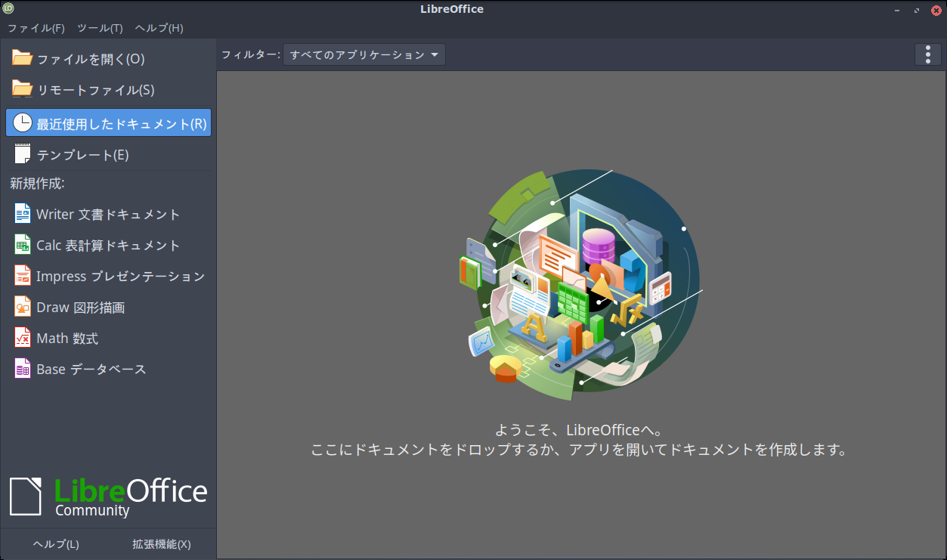
Task: Open テンプレート(E) view
Action: 108,155
